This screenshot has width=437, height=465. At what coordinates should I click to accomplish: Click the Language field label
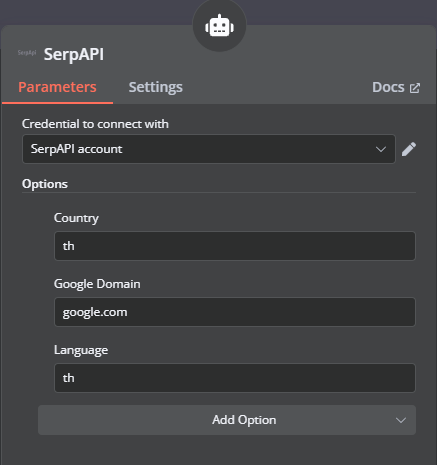(81, 350)
